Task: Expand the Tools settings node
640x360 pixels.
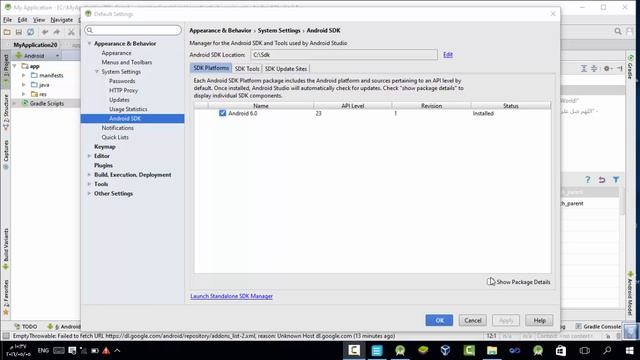Action: pos(89,184)
